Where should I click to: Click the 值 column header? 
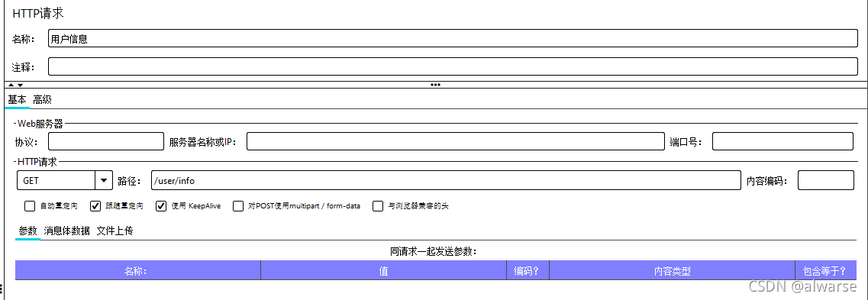point(384,271)
